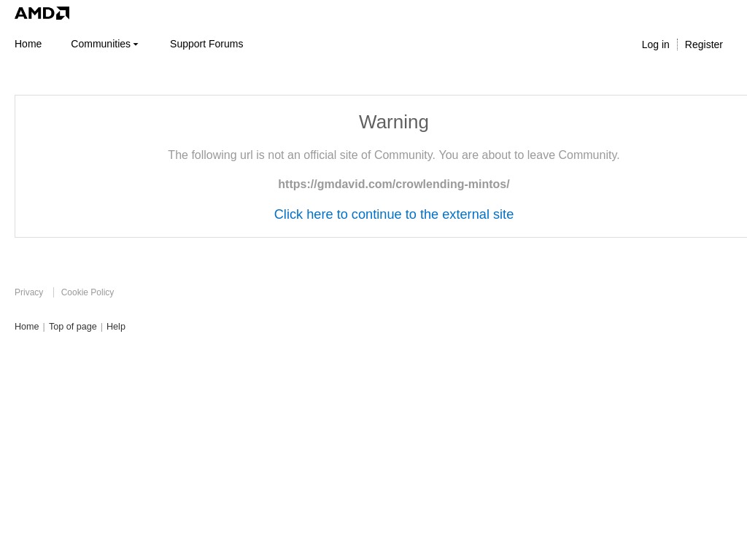Open the Help link
747x560 pixels.
pos(115,327)
